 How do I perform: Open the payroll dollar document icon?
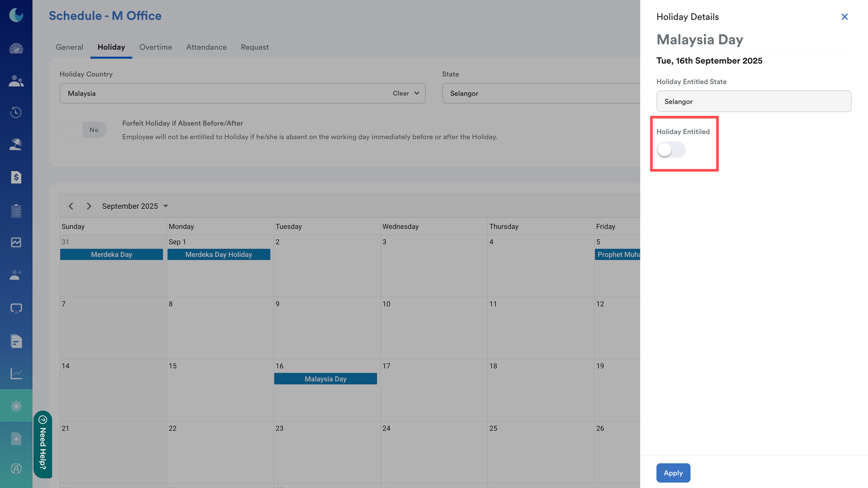16,177
